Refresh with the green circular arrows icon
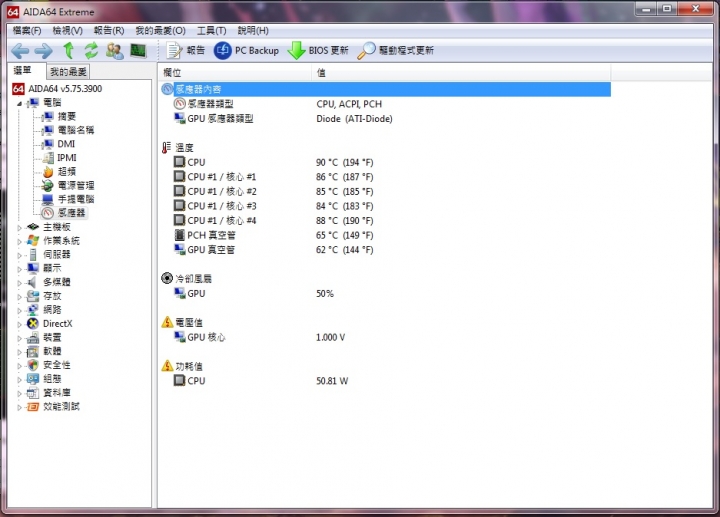 91,50
